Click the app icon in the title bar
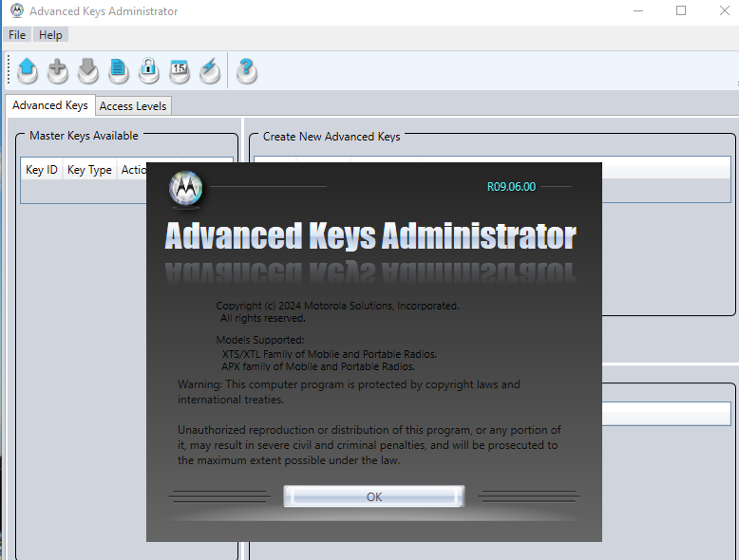This screenshot has width=739, height=560. click(16, 10)
